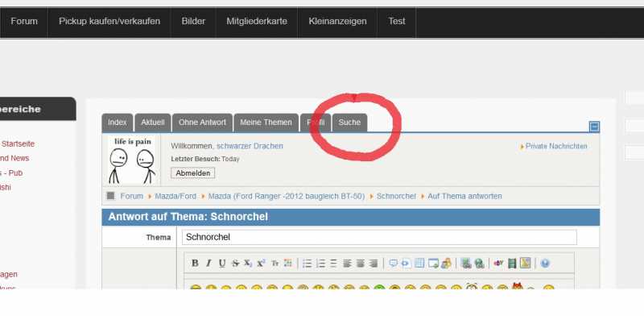Switch to the Aktuell tab
644x316 pixels.
[x=153, y=123]
